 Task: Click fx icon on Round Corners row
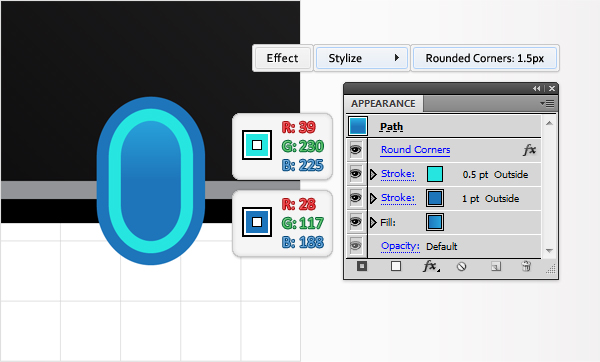coord(530,150)
